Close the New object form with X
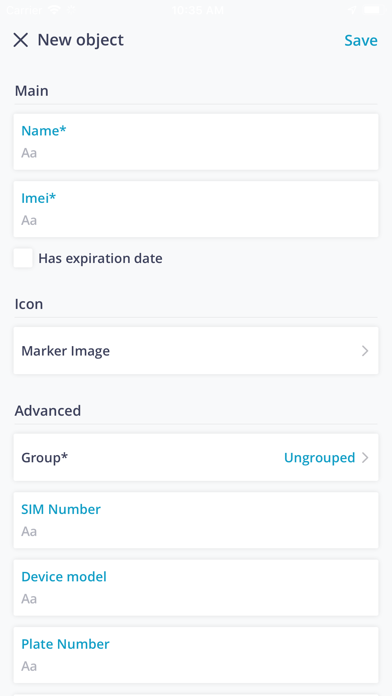 20,40
